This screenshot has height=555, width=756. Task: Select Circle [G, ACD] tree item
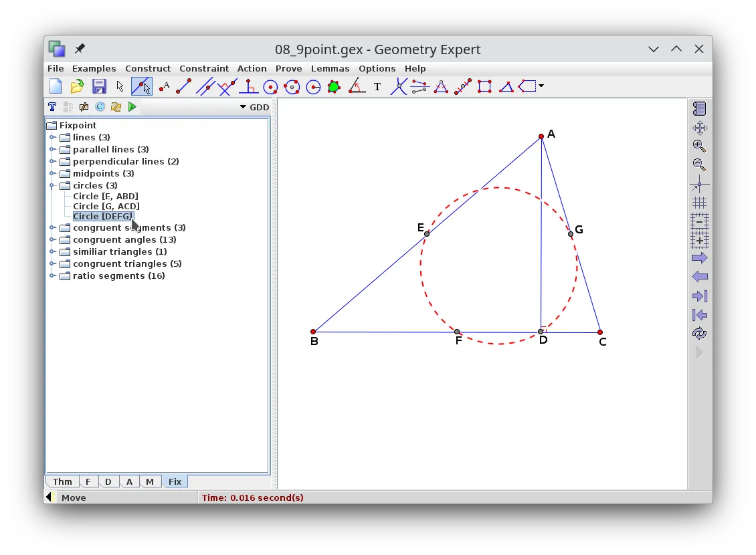coord(106,206)
